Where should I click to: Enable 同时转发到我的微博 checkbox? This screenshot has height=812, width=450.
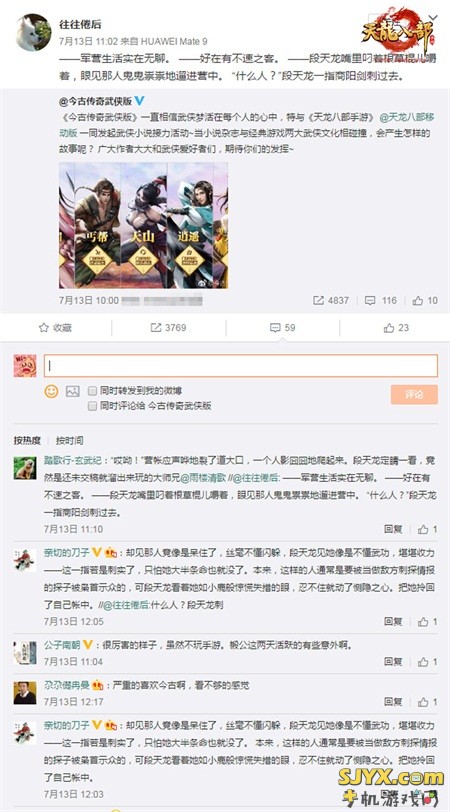tap(92, 390)
